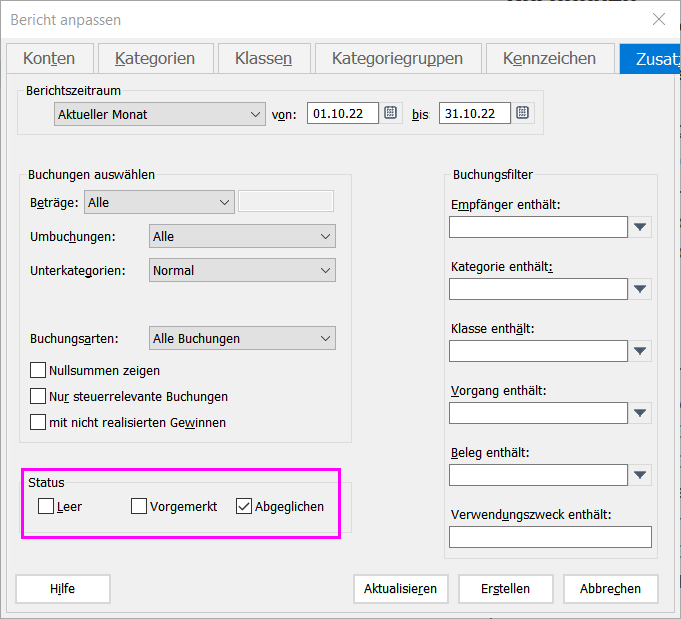681x619 pixels.
Task: Switch to the Kategorien tab
Action: point(153,58)
